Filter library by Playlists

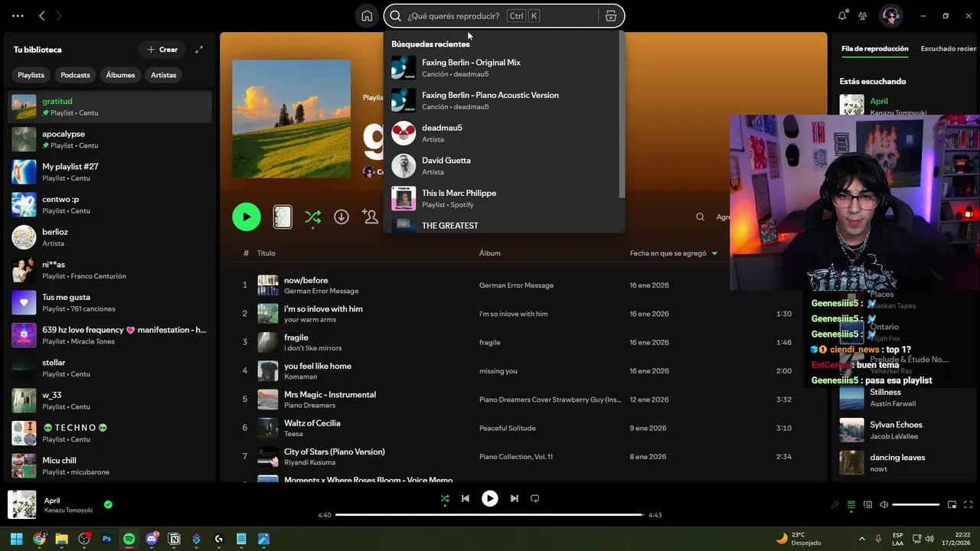pyautogui.click(x=31, y=75)
